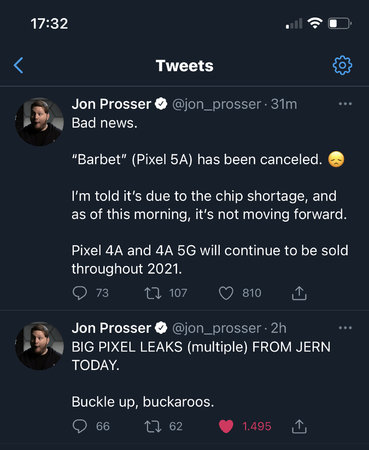Tap the Tweets header title
The height and width of the screenshot is (450, 369).
(x=185, y=66)
